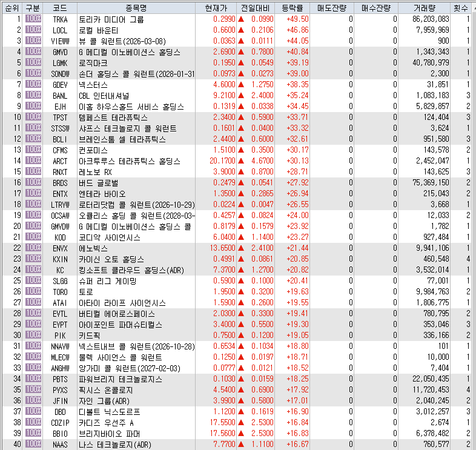Select stock code TPST
The image size is (476, 450).
60,117
